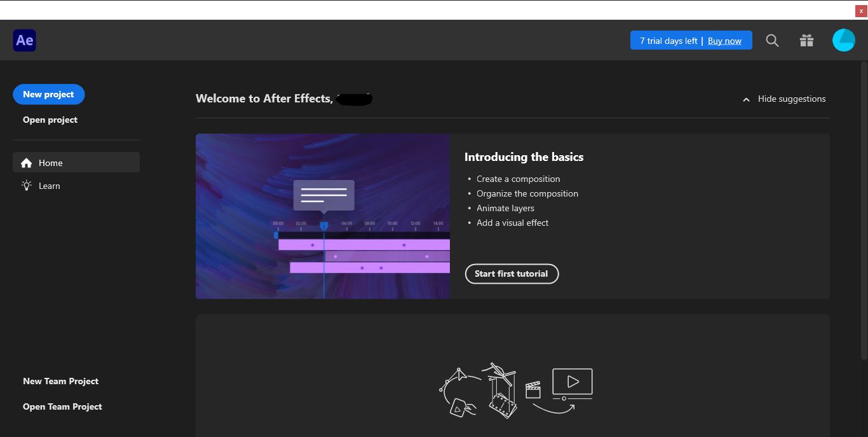Click the workflow illustration graphic in lower card
Viewport: 868px width, 437px height.
516,390
